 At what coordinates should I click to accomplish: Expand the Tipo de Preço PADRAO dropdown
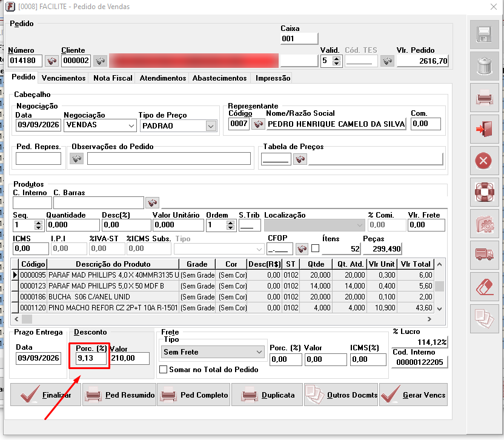pos(211,126)
